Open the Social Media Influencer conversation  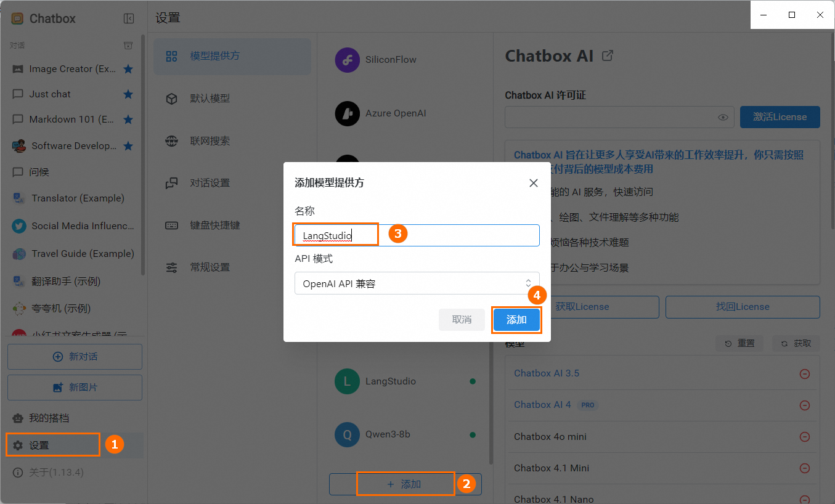click(x=73, y=226)
